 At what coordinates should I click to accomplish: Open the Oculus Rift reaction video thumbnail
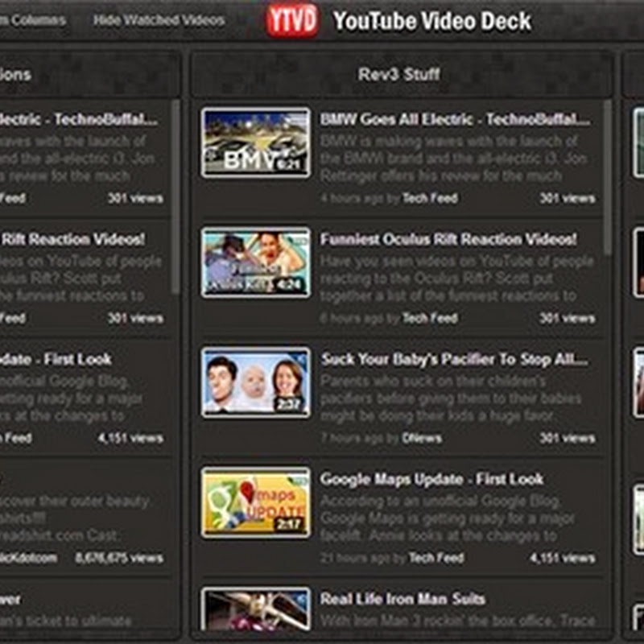pos(256,262)
